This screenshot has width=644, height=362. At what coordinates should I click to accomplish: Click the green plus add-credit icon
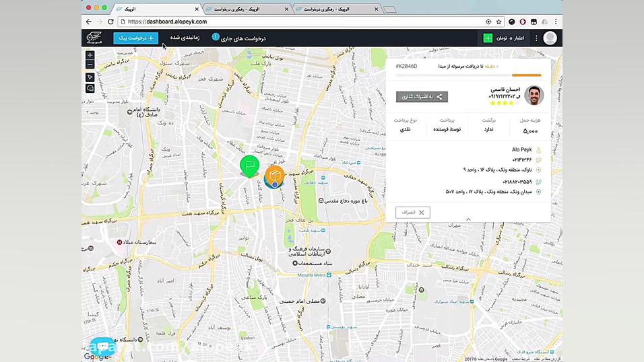tap(488, 38)
